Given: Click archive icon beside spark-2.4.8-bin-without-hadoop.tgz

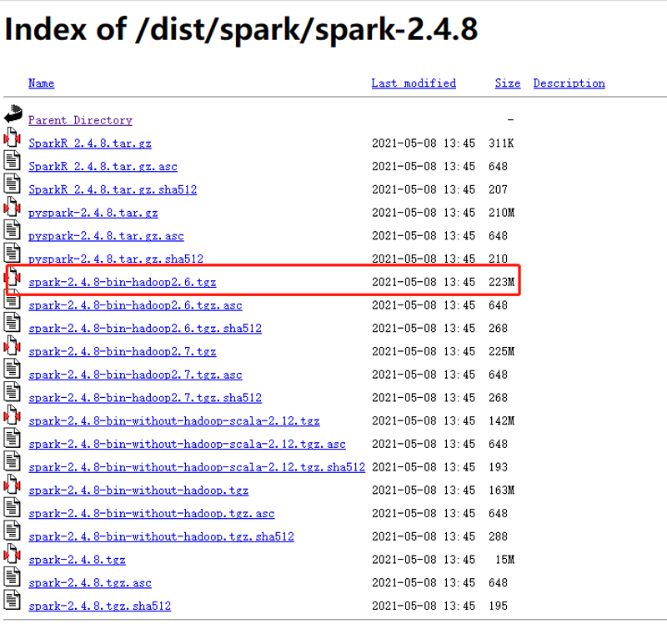Looking at the screenshot, I should [13, 484].
